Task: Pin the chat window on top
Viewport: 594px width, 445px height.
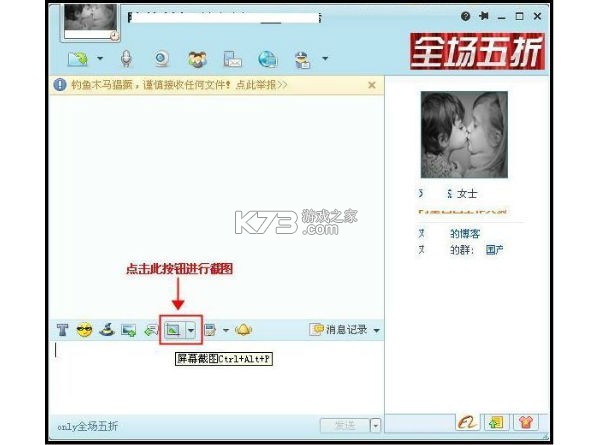Action: click(x=483, y=16)
